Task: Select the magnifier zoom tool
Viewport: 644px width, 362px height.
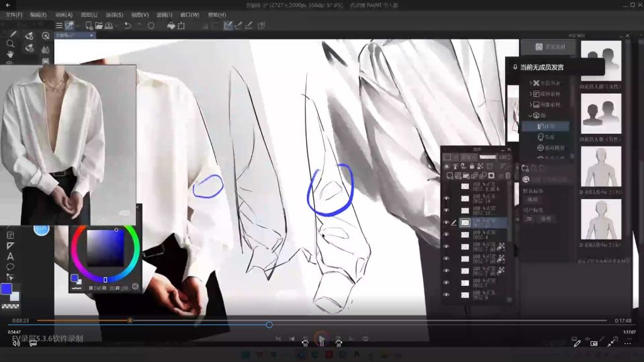Action: point(10,43)
